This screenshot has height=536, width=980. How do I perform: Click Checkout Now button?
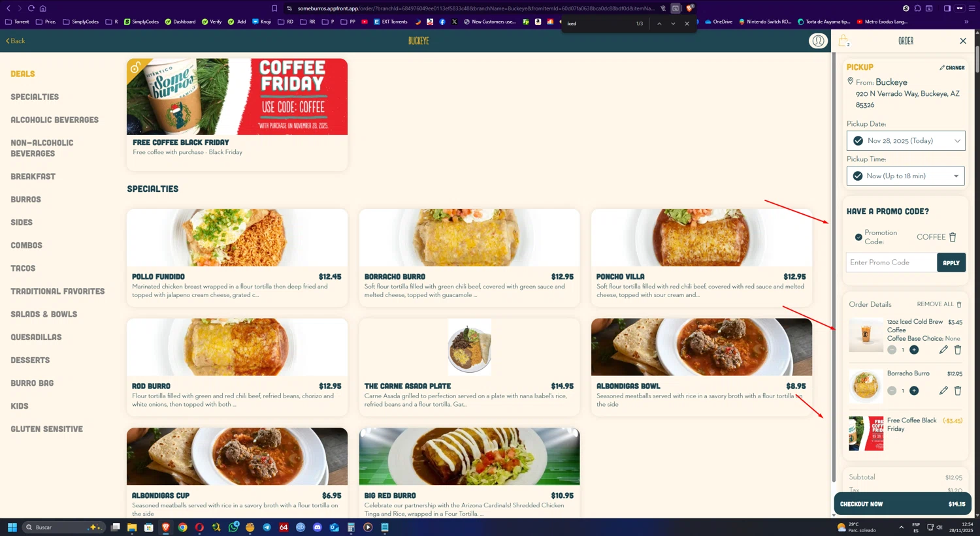point(902,504)
